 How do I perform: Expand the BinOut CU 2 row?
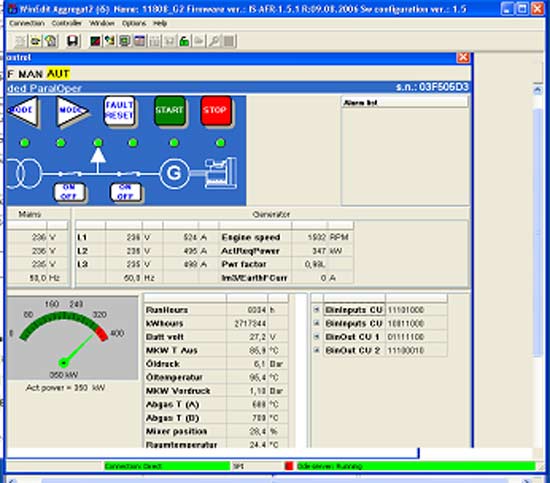316,350
